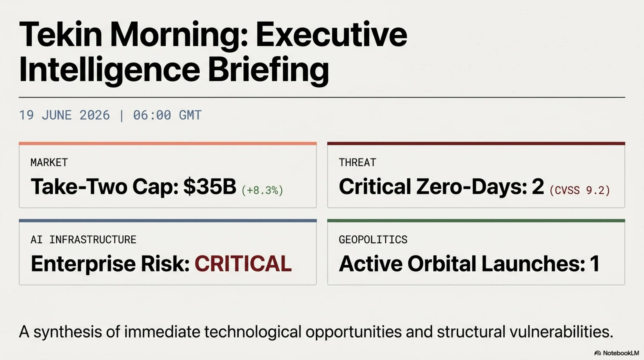This screenshot has width=644, height=360.
Task: Click the red (CVSS 9.2) score
Action: [x=580, y=190]
